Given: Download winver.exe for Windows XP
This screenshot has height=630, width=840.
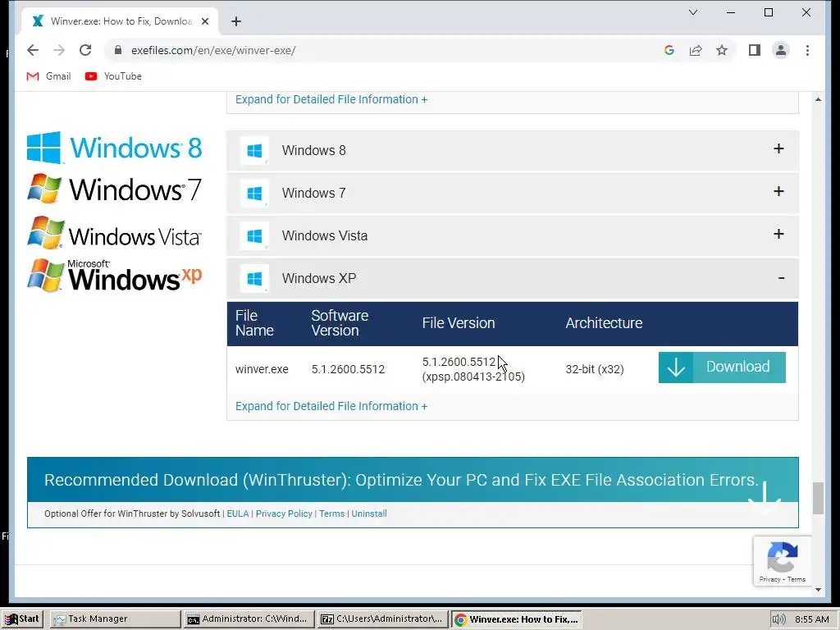Looking at the screenshot, I should (722, 367).
